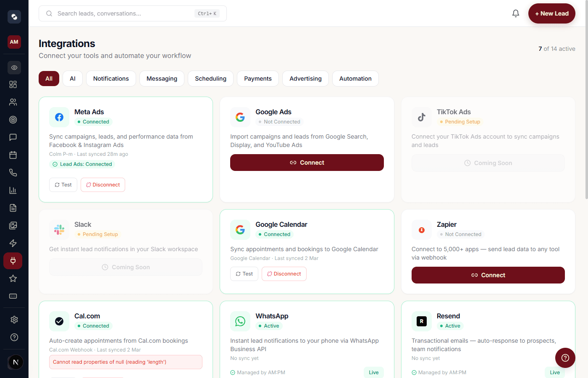Connect the Google Ads integration
Image resolution: width=588 pixels, height=378 pixels.
(307, 163)
